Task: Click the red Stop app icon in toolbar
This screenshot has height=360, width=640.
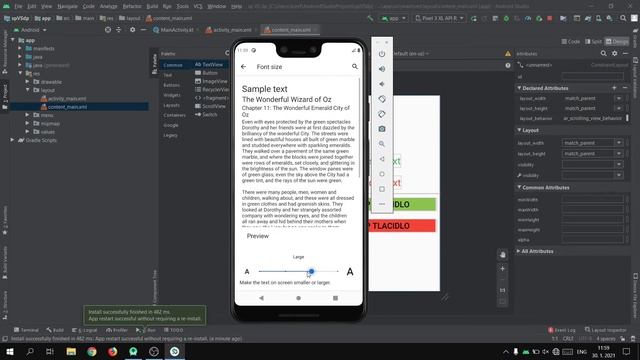Action: 550,18
